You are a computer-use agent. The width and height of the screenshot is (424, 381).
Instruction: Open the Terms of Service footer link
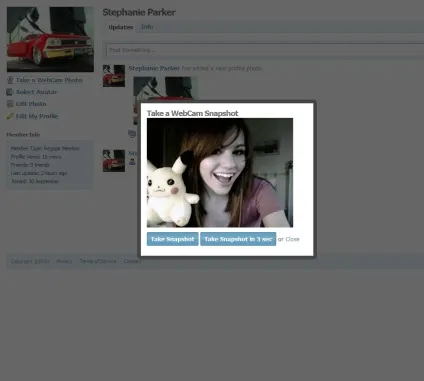98,261
